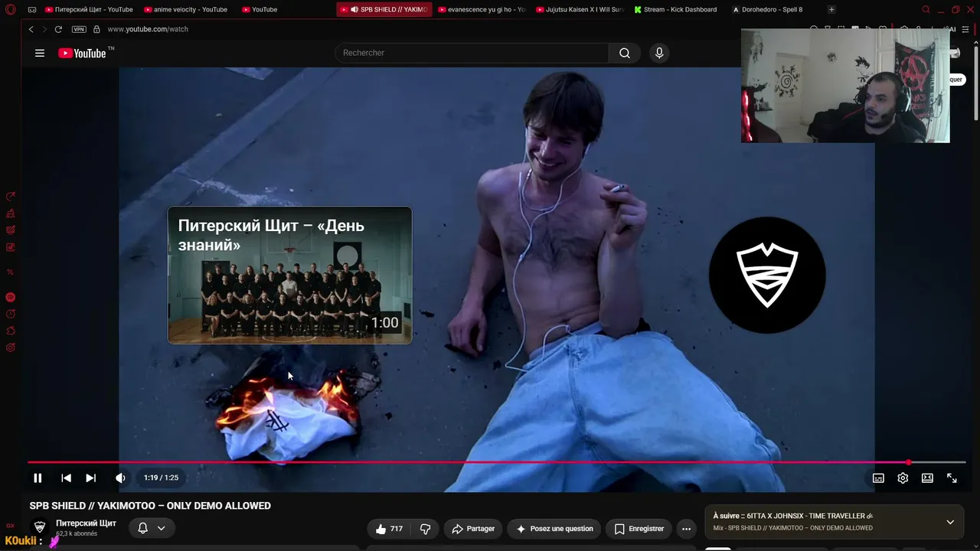This screenshot has width=980, height=551.
Task: Switch the player to fullscreen
Action: pyautogui.click(x=952, y=478)
